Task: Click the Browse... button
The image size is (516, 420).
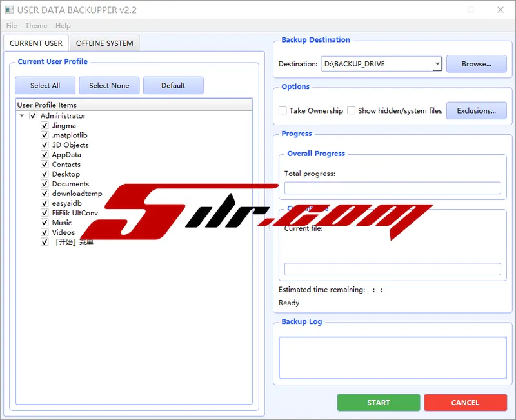Action: click(476, 64)
